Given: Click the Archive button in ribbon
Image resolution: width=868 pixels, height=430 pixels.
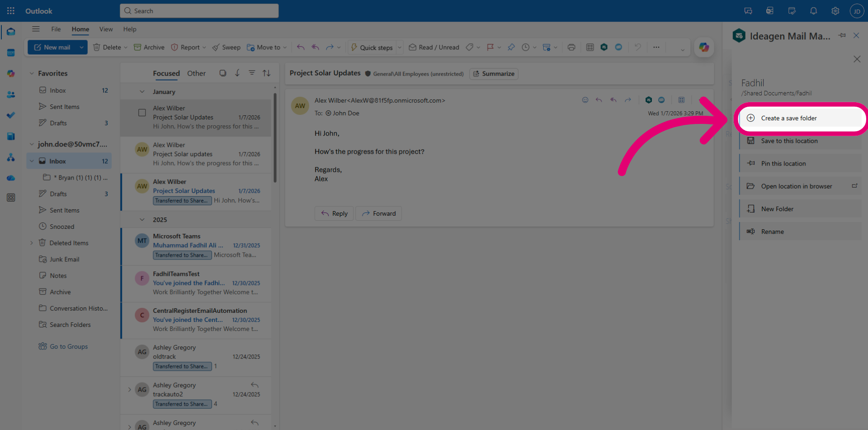Looking at the screenshot, I should point(149,47).
